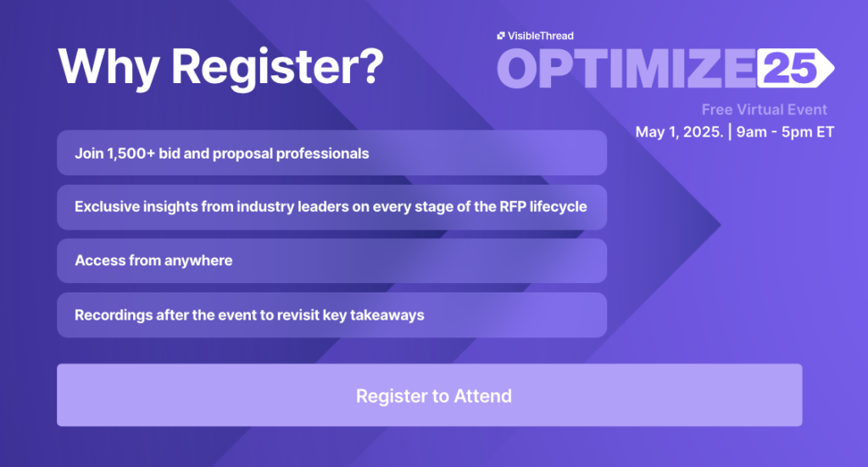Select the "Access from anywhere" bar
Viewport: 868px width, 467px height.
pyautogui.click(x=331, y=261)
